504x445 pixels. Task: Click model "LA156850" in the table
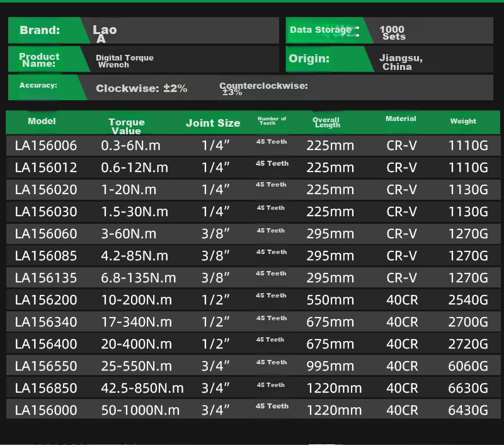pyautogui.click(x=46, y=388)
